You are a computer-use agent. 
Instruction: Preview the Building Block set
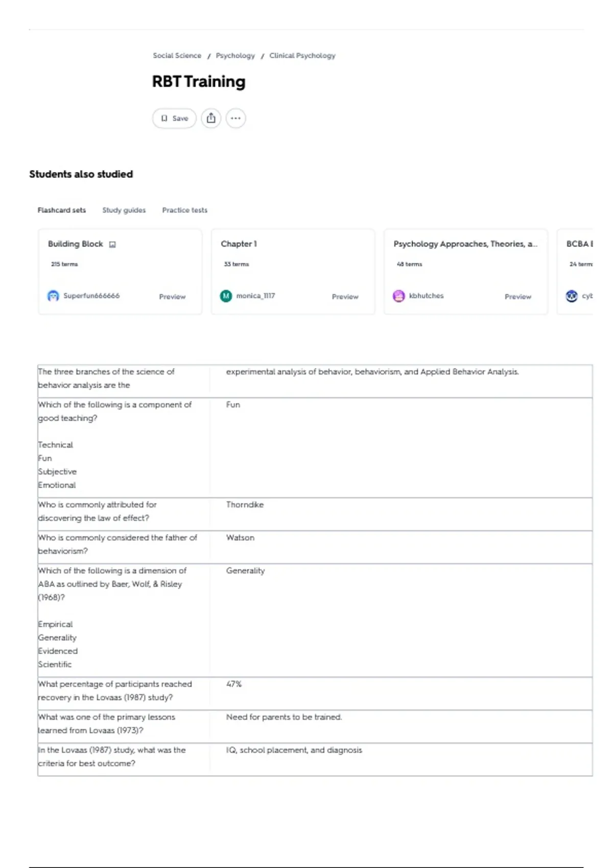click(x=172, y=297)
